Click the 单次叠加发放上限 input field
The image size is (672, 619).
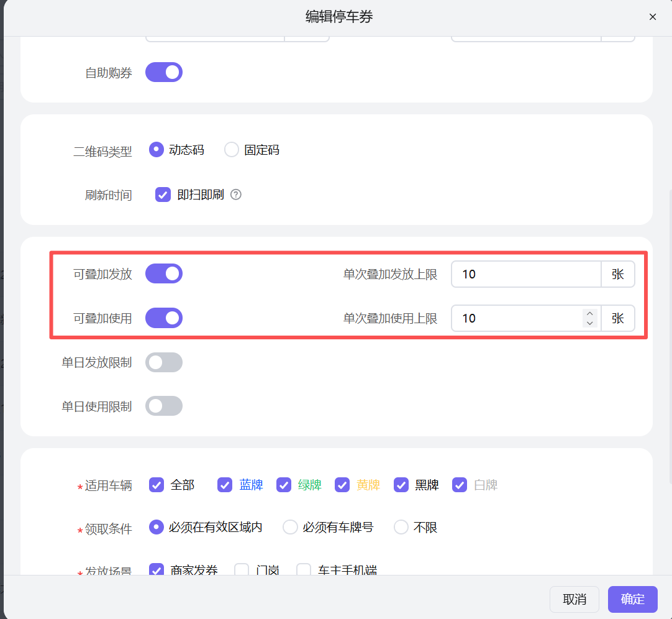(x=525, y=274)
